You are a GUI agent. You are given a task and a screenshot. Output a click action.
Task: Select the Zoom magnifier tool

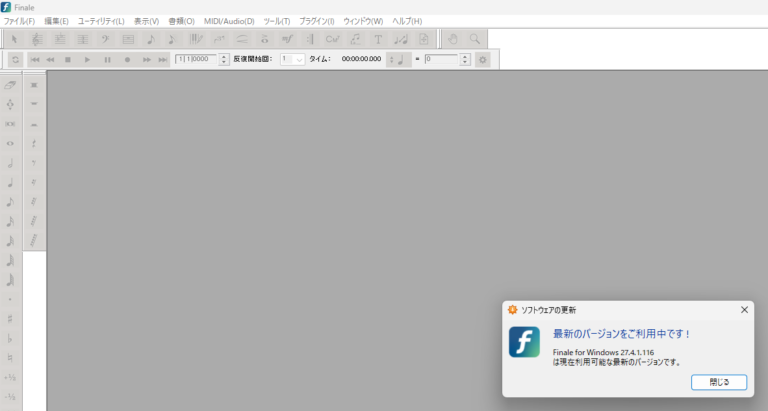point(475,39)
